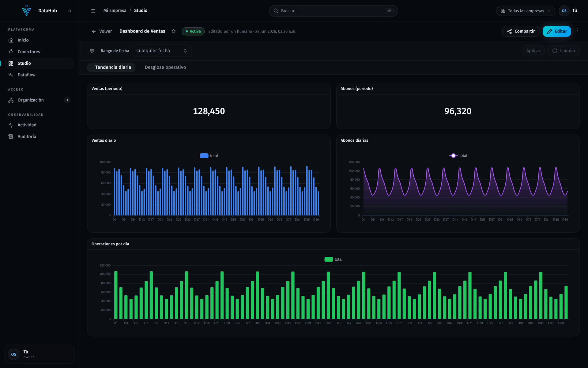Click the Abonos (período) card title
Screen dimensions: 588x368
357,89
